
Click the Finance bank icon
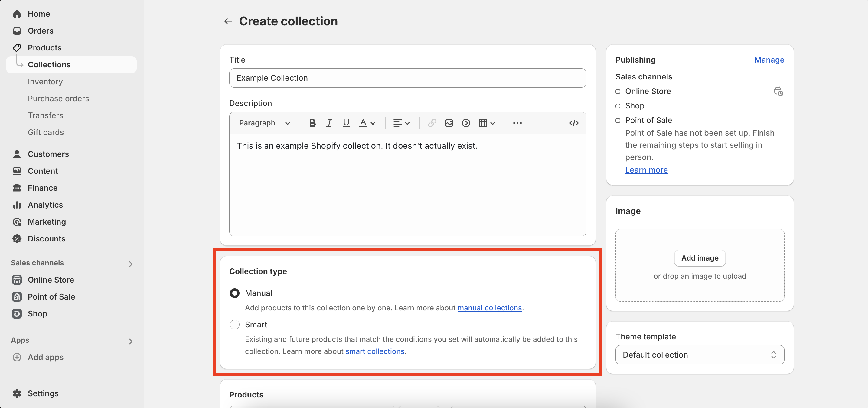coord(17,188)
